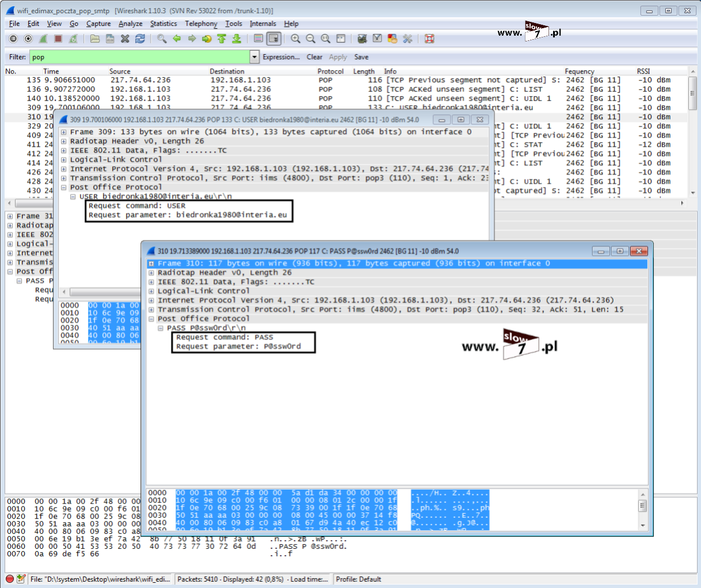Select Request parameter P@ssw0rd line

(238, 346)
